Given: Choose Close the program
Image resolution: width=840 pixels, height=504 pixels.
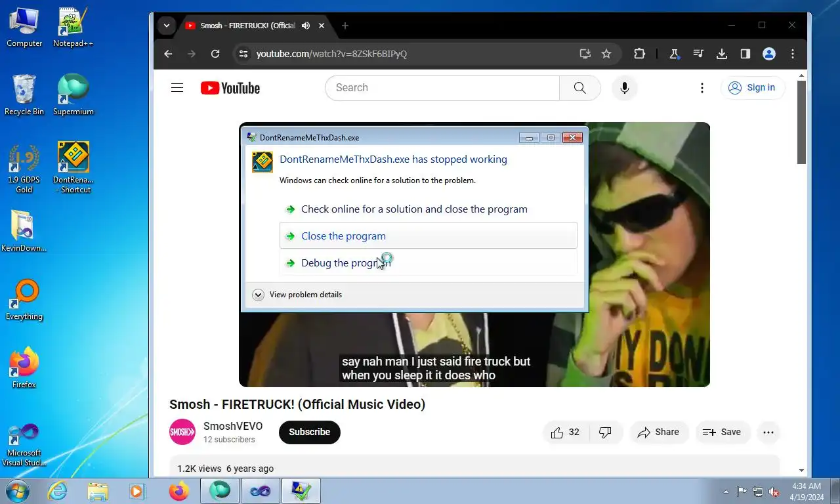Looking at the screenshot, I should pos(429,236).
